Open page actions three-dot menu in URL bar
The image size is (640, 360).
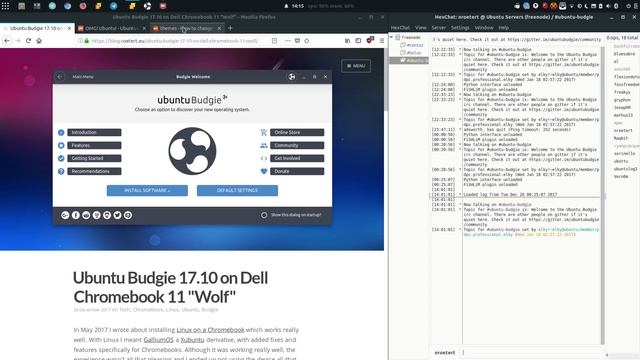288,41
